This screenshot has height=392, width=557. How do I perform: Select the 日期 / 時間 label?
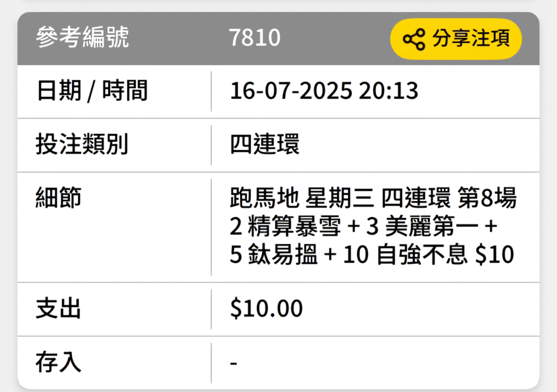click(92, 91)
